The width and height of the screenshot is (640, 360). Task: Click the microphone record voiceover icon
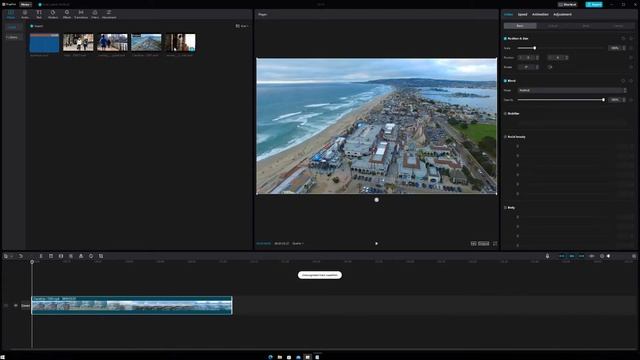547,256
